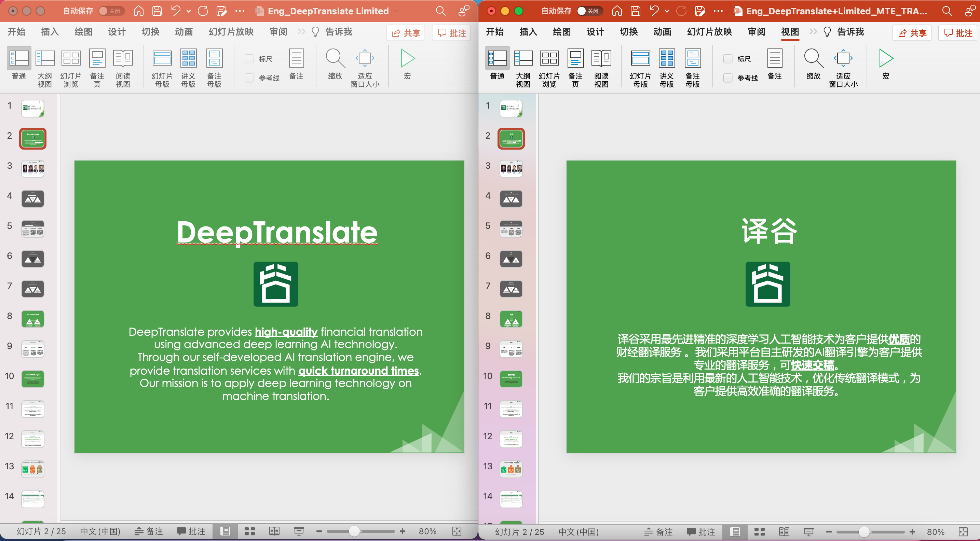
Task: Toggle Notes pane in left status bar
Action: pyautogui.click(x=149, y=531)
